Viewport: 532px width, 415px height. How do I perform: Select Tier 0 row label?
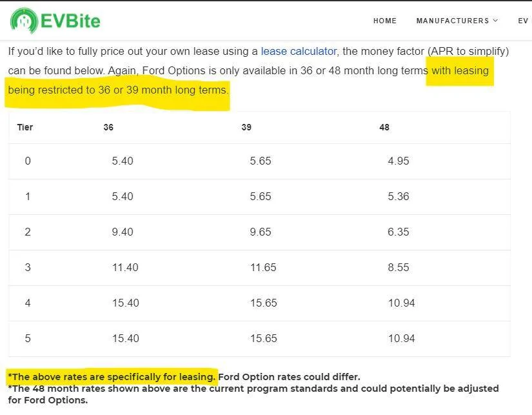(x=28, y=161)
